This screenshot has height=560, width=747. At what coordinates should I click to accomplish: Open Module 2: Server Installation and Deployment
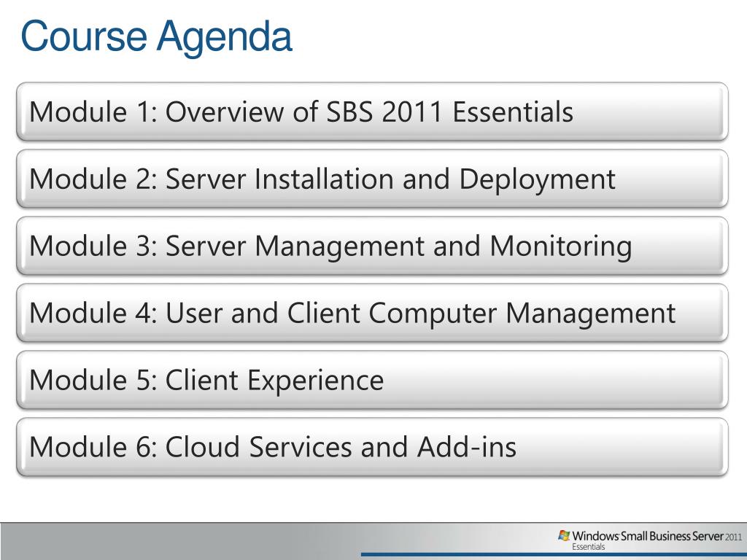click(372, 179)
